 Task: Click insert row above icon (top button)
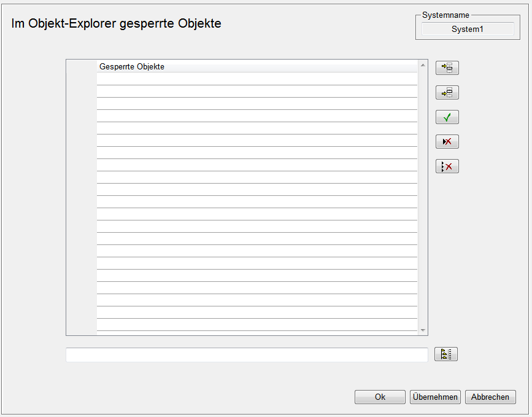click(x=447, y=68)
